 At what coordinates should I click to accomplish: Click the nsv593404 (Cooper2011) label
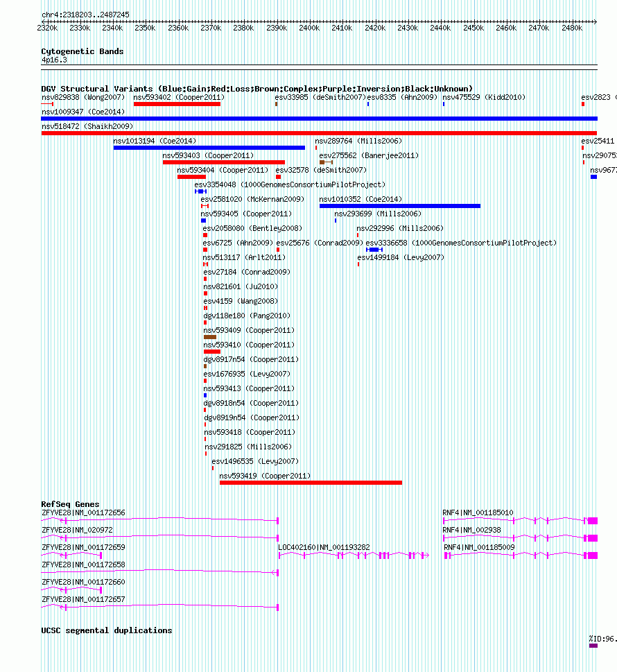click(223, 170)
